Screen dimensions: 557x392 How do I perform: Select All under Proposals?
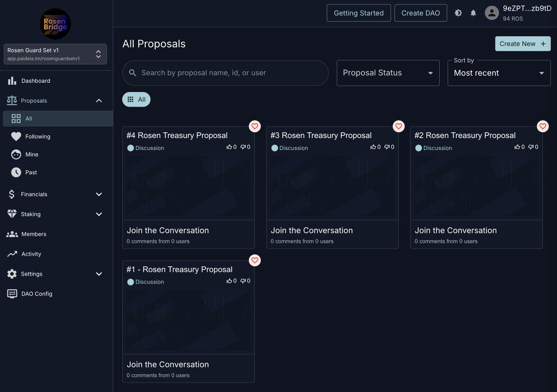pyautogui.click(x=58, y=119)
